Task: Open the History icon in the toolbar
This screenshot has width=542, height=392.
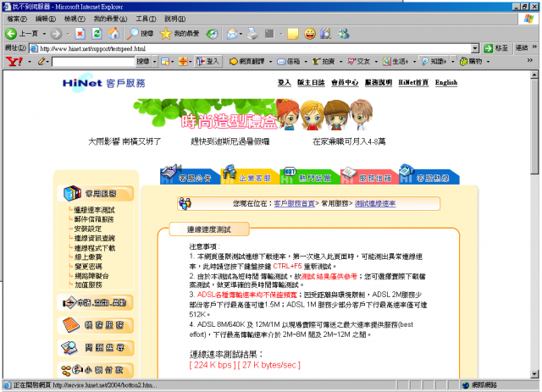Action: pyautogui.click(x=212, y=34)
